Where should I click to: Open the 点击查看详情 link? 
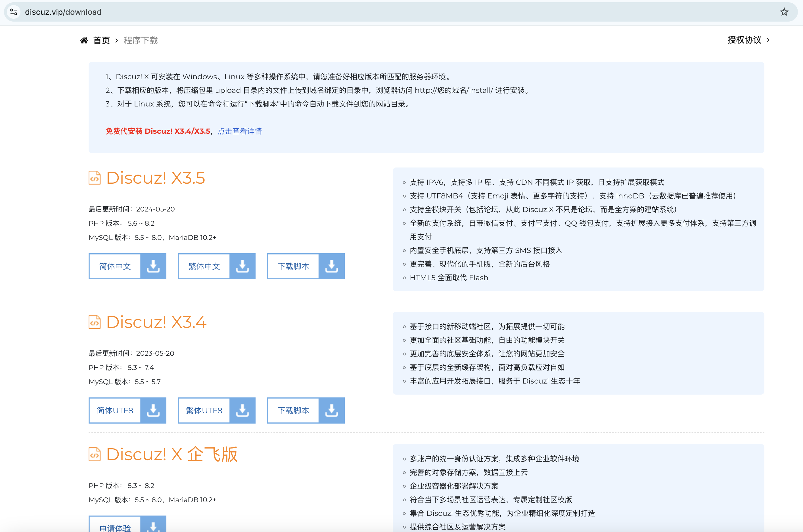coord(240,131)
